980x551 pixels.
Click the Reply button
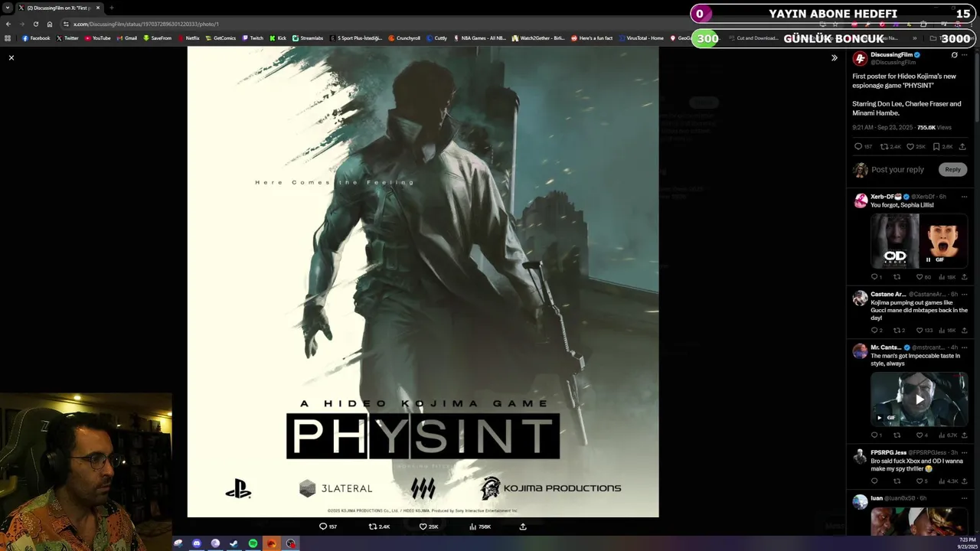point(952,169)
